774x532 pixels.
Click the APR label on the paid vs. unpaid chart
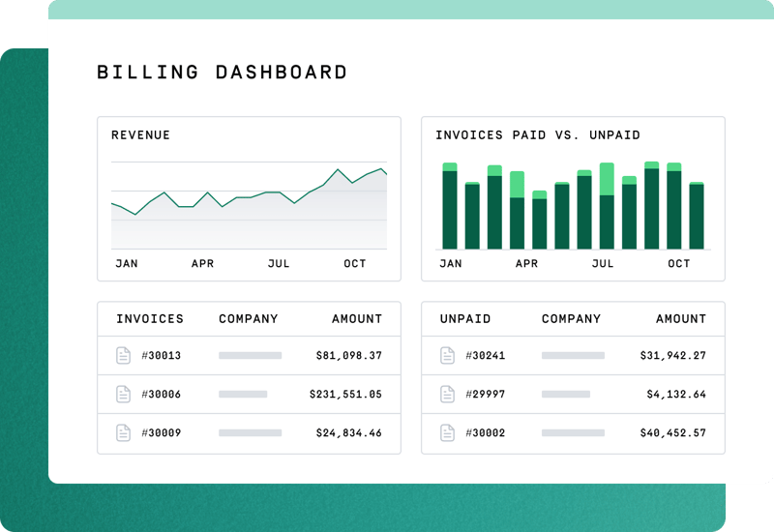coord(526,263)
